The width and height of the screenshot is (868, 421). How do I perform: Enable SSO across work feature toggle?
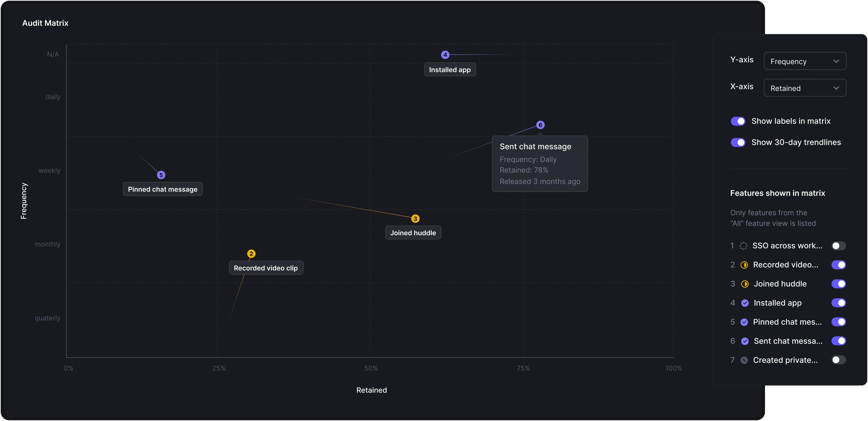pyautogui.click(x=838, y=246)
